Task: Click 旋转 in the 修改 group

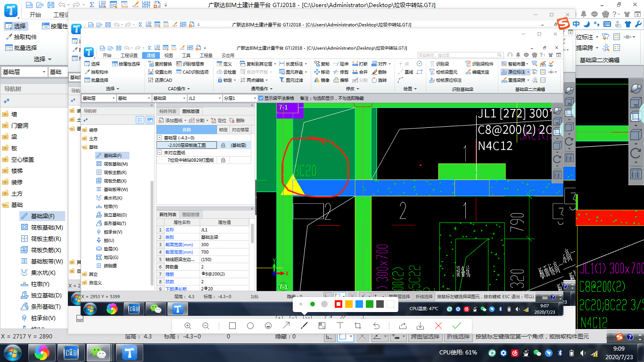Action: pos(379,80)
